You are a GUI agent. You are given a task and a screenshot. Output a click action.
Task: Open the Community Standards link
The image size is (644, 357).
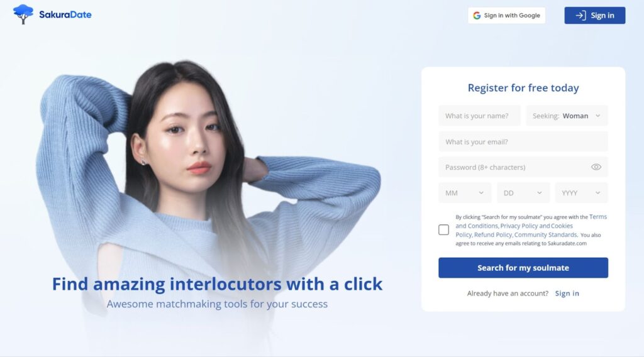click(545, 234)
